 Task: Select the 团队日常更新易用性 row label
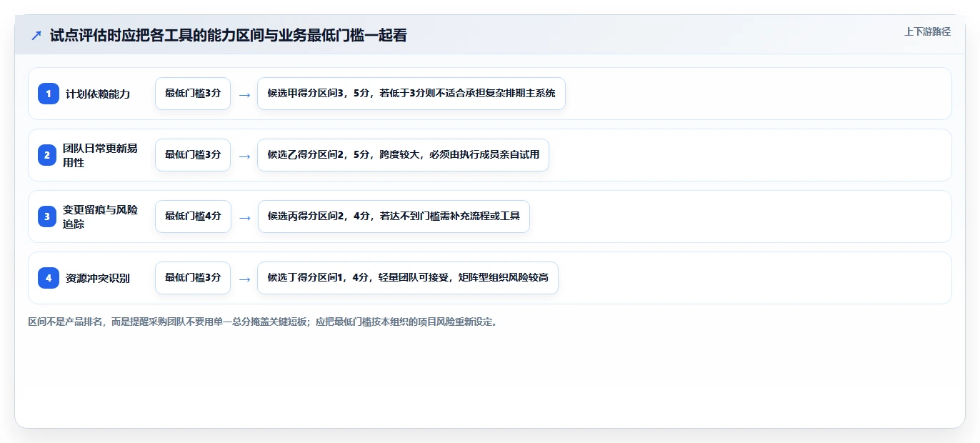[100, 155]
